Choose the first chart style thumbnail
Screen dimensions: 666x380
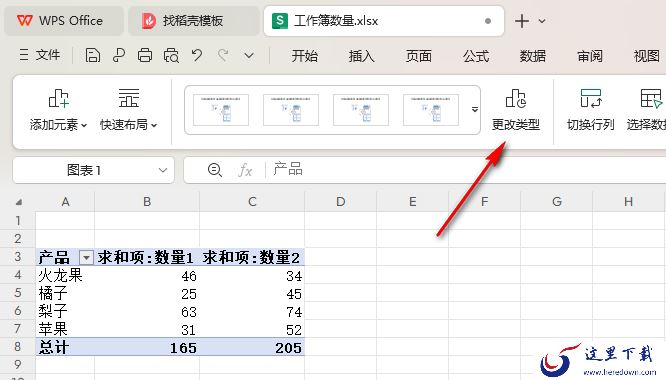[x=221, y=110]
